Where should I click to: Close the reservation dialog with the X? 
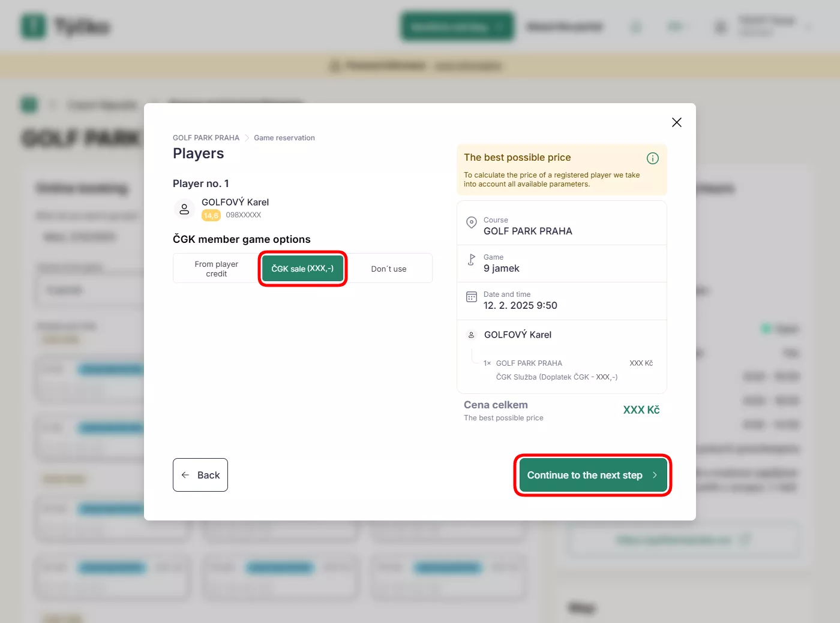(x=677, y=122)
